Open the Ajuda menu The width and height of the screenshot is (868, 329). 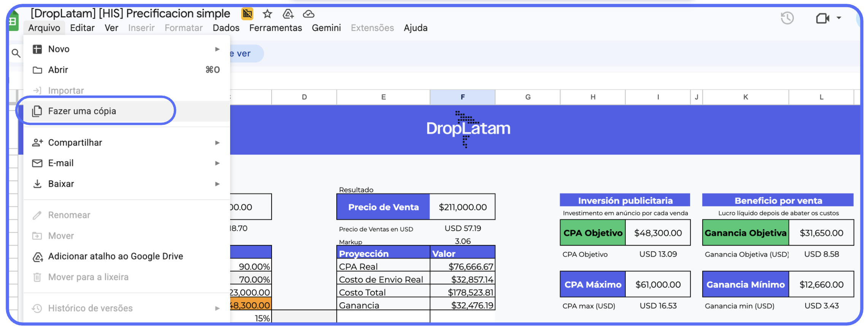click(415, 28)
